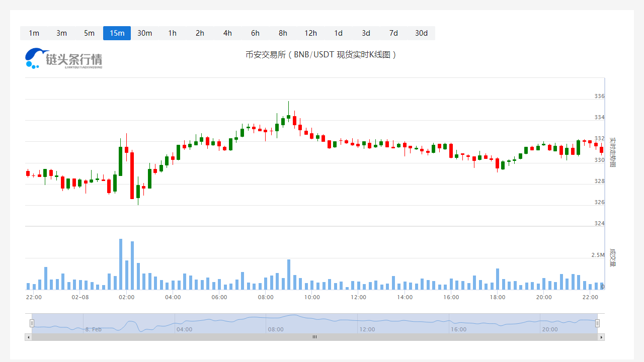This screenshot has width=644, height=362.
Task: Click the BNB/USDT chart title text
Action: (x=321, y=54)
